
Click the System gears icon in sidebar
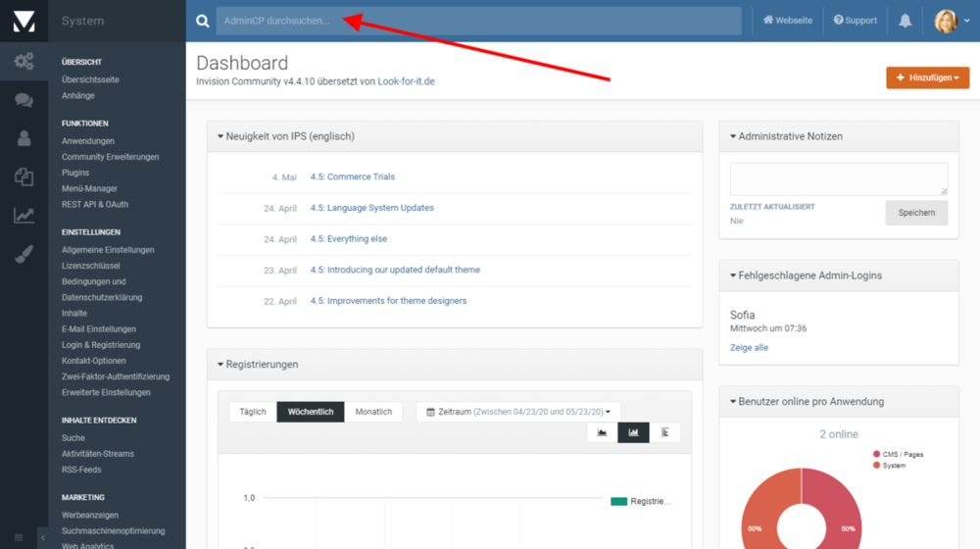click(24, 62)
